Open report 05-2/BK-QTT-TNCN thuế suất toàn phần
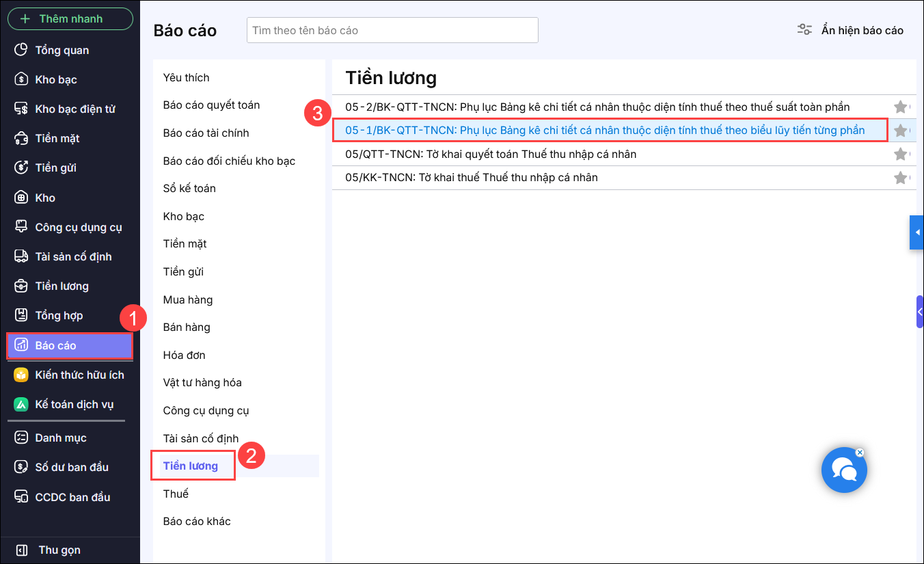 point(597,107)
